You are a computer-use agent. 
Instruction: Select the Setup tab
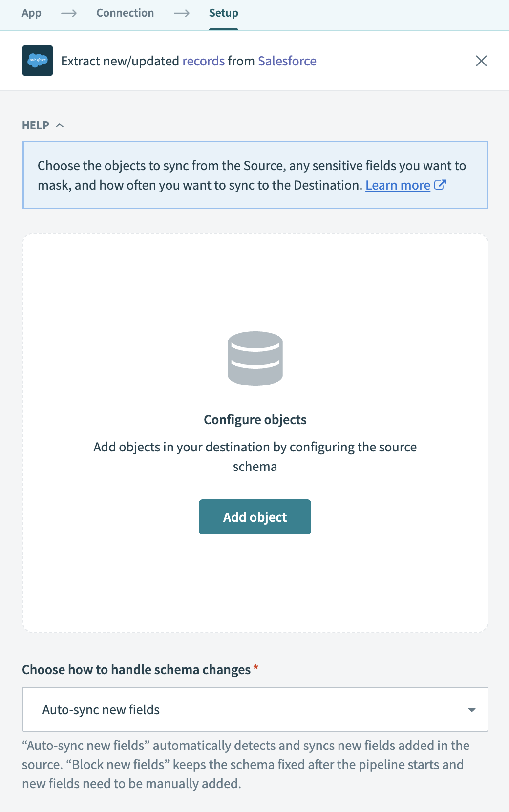click(x=224, y=13)
